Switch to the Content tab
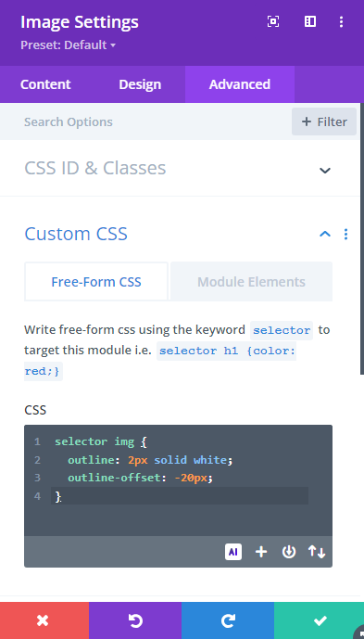364x639 pixels. coord(45,84)
